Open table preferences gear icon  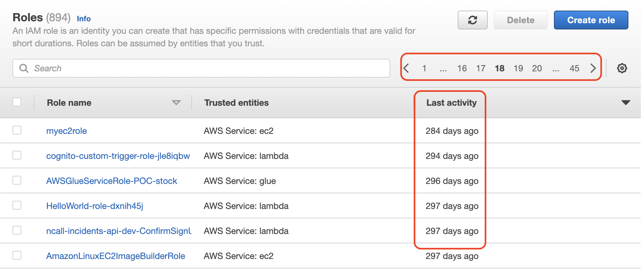pyautogui.click(x=622, y=68)
